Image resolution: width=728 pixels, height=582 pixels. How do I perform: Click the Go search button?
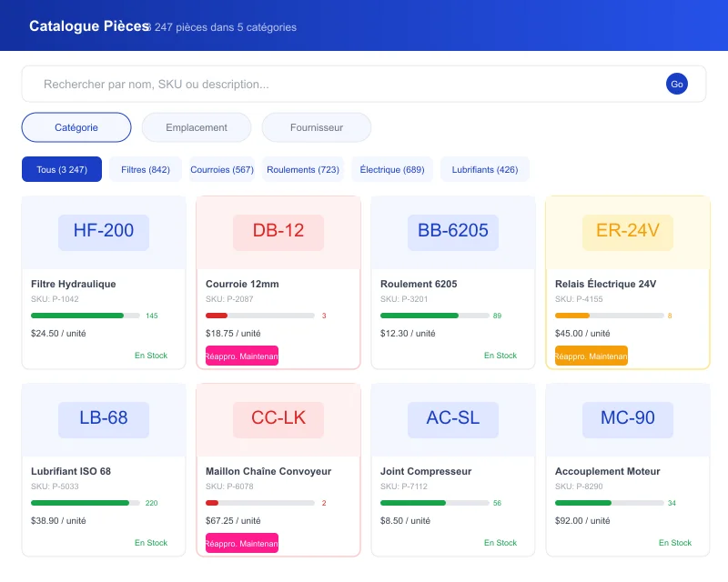click(676, 84)
